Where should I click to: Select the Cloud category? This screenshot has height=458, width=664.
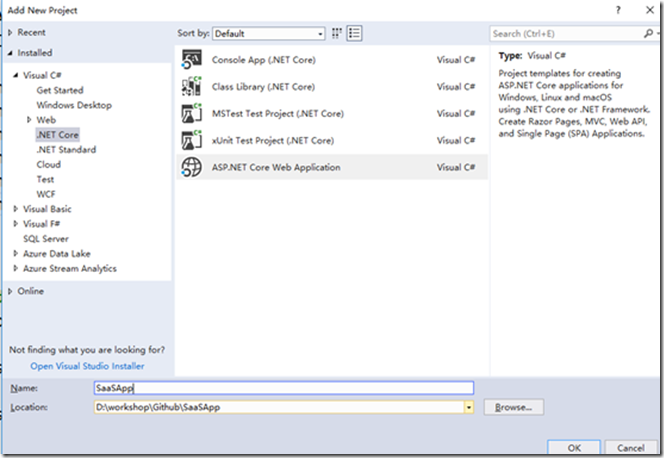pos(48,164)
